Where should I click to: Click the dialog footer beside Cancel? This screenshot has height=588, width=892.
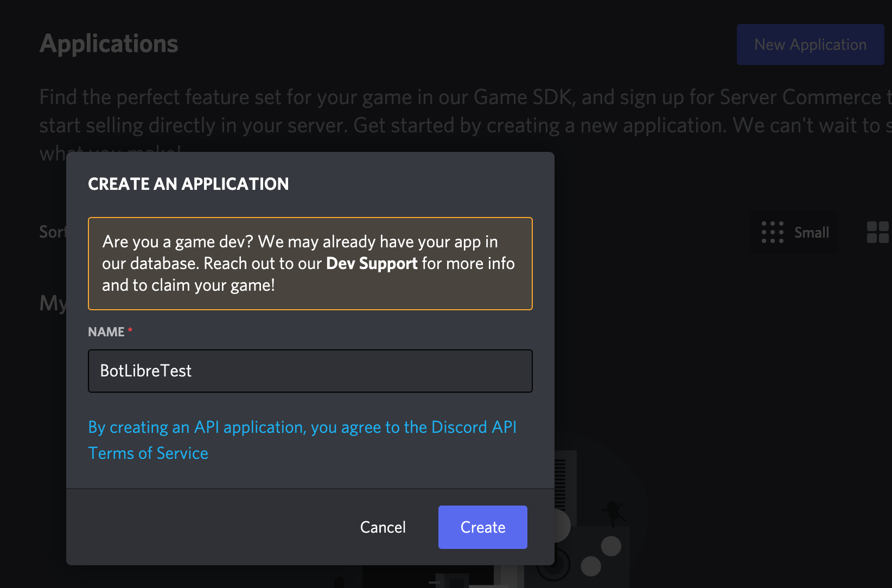pyautogui.click(x=217, y=527)
